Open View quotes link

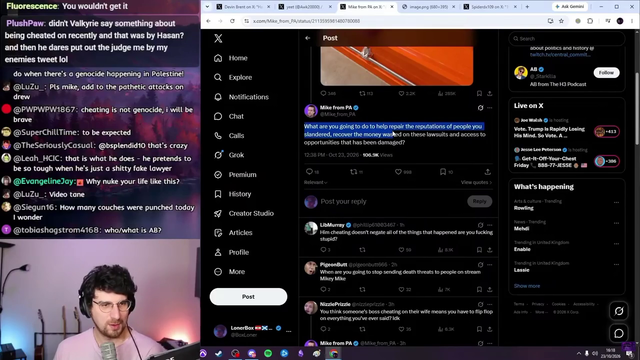pyautogui.click(x=476, y=182)
